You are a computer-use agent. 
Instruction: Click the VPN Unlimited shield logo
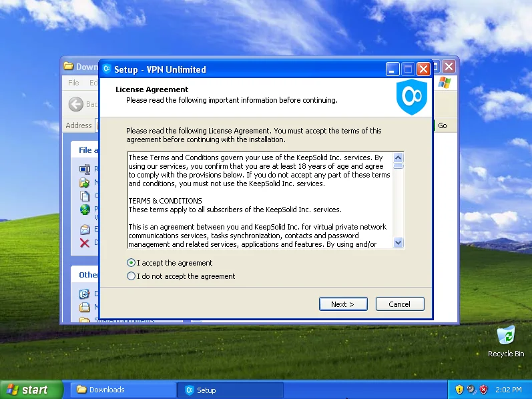tap(411, 97)
